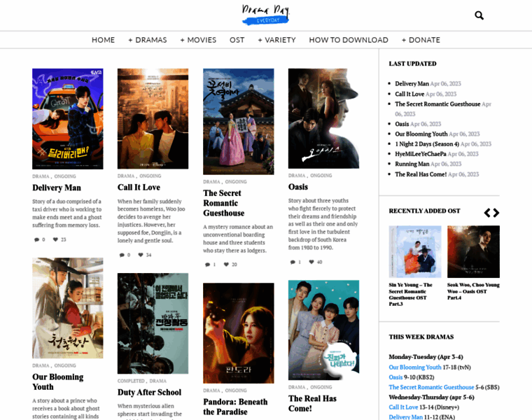Open The Real Has Come! poster

323,330
